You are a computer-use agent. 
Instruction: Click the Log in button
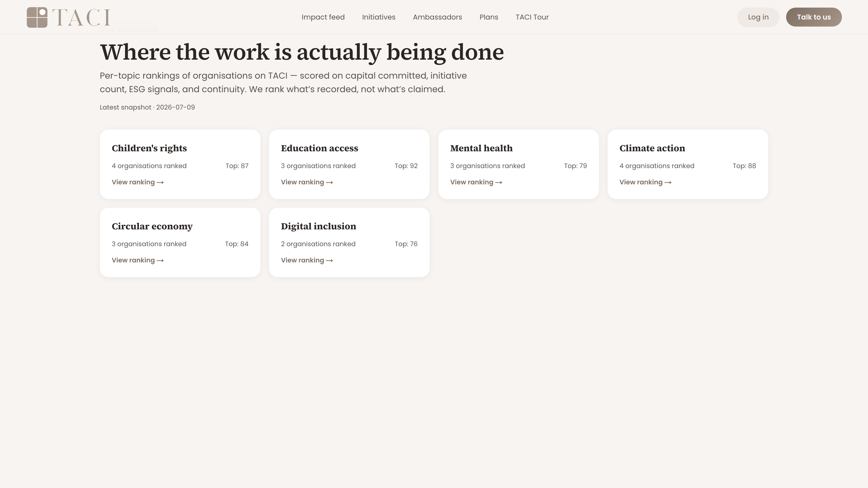point(758,17)
